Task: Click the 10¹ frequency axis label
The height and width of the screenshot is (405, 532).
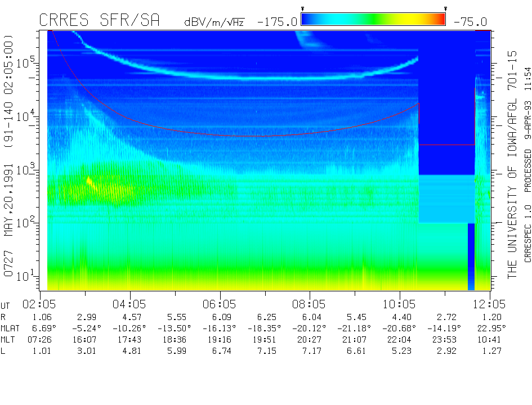Action: [25, 276]
